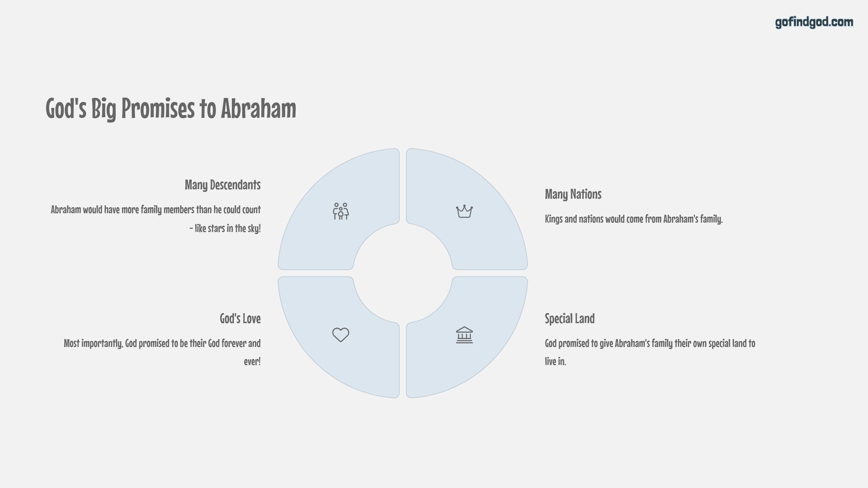Click the "Abraham would have more family members" text

156,210
